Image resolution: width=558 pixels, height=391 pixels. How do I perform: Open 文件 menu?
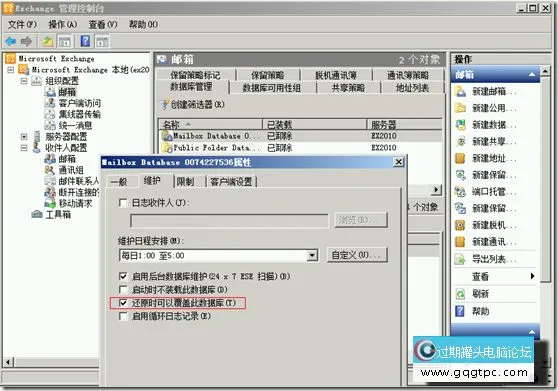coord(22,24)
